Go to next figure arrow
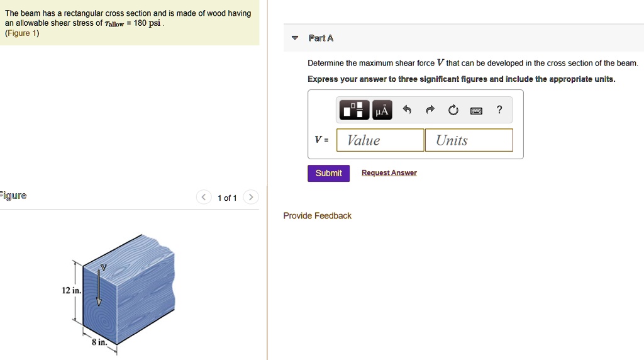This screenshot has height=360, width=644. (x=250, y=197)
